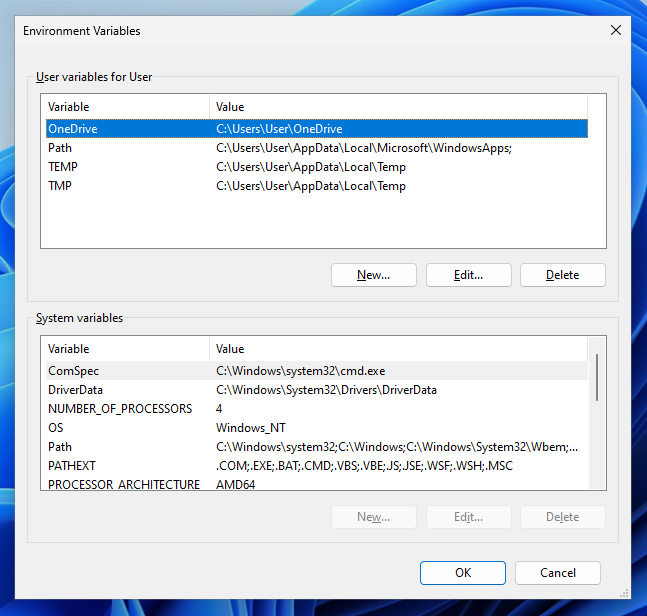Click the Edit button under system variables
Screen dimensions: 647x616
468,517
